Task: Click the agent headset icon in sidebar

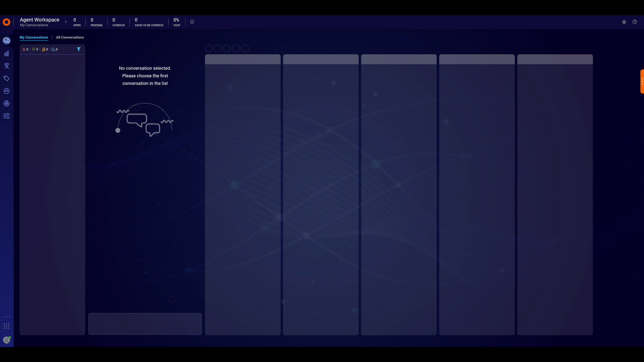Action: tap(6, 66)
